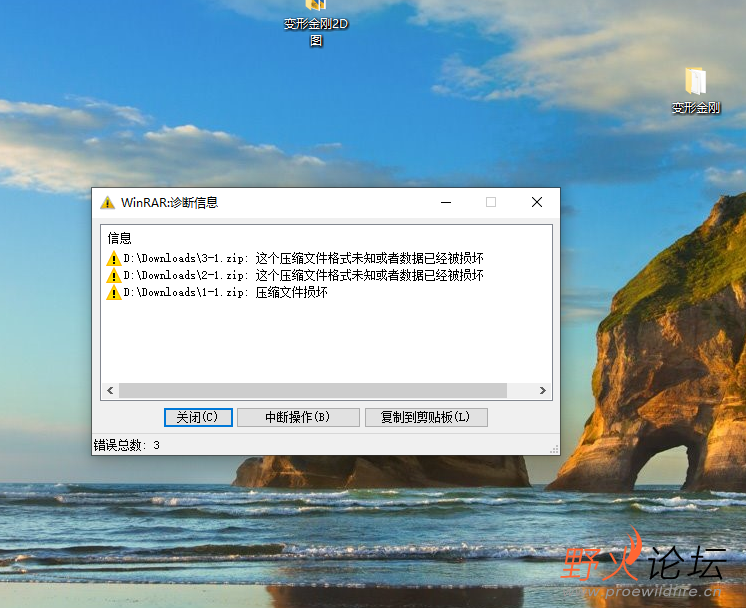
Task: Close the WinRAR diagnostic window
Action: 537,202
